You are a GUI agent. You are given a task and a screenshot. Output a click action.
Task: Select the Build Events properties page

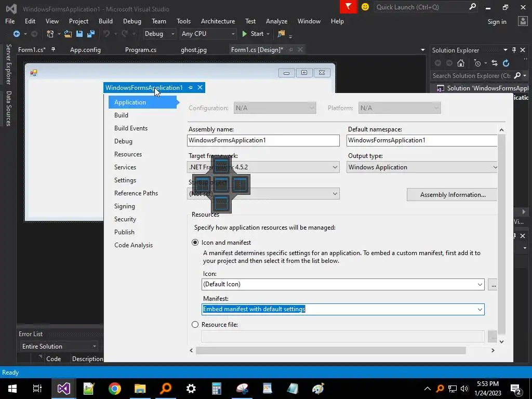[x=131, y=128]
